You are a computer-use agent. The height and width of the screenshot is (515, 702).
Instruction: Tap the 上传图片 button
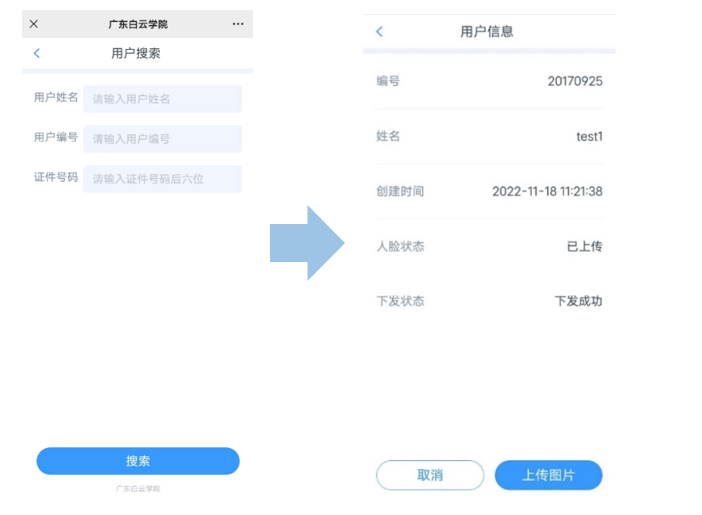click(548, 475)
